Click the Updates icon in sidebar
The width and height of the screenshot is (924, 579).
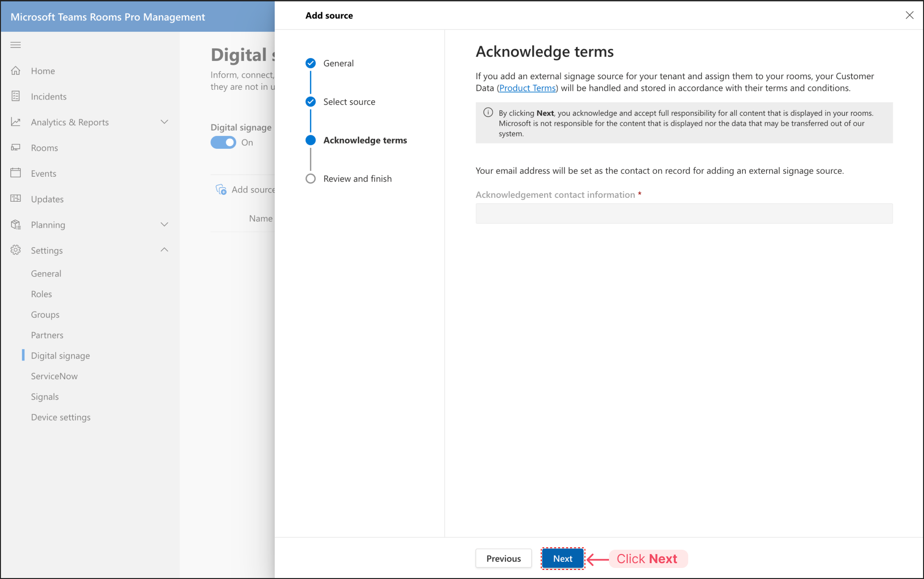pyautogui.click(x=16, y=198)
